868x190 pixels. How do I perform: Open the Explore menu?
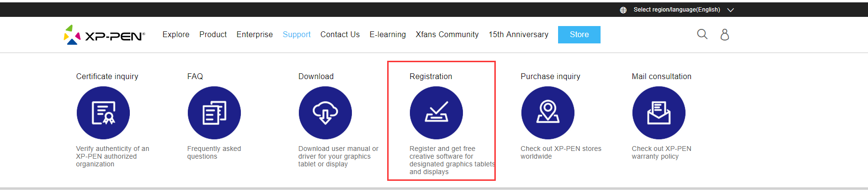(x=176, y=35)
